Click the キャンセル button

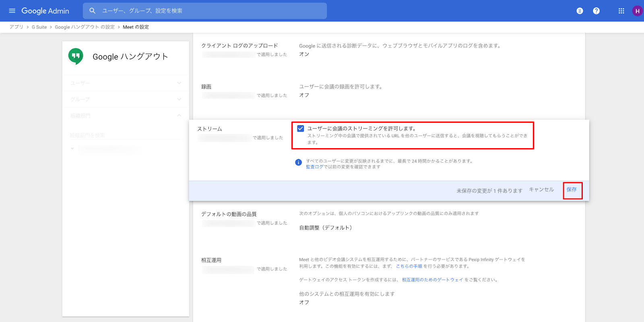tap(541, 190)
